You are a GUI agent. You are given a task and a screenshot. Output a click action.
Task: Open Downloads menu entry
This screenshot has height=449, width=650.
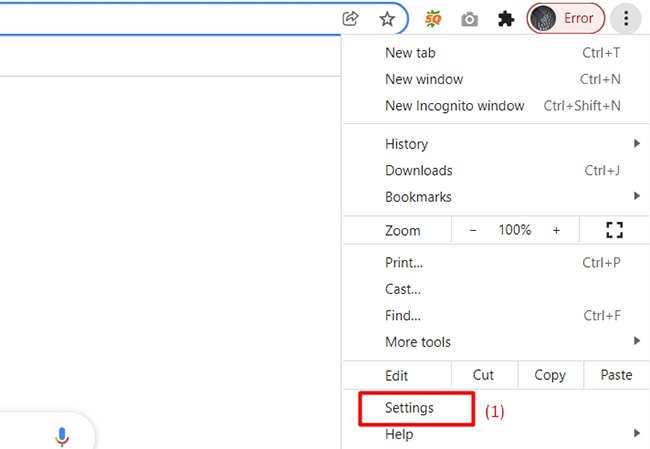pos(419,171)
